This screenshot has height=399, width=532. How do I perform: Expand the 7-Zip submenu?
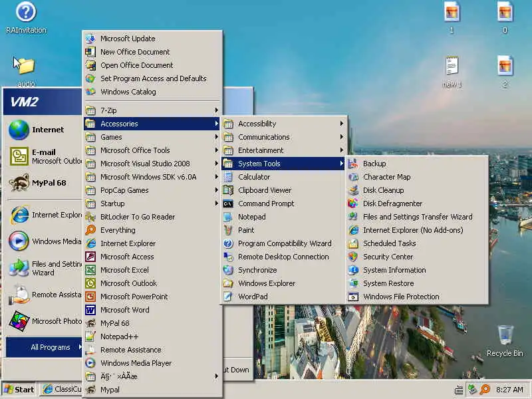[x=152, y=110]
